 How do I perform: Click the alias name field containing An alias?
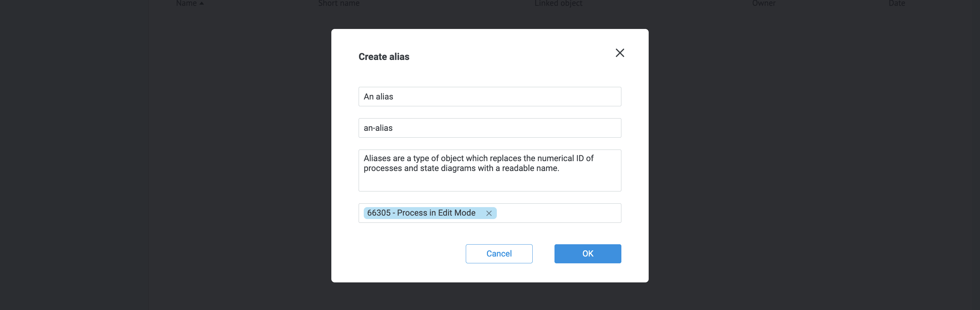click(490, 96)
